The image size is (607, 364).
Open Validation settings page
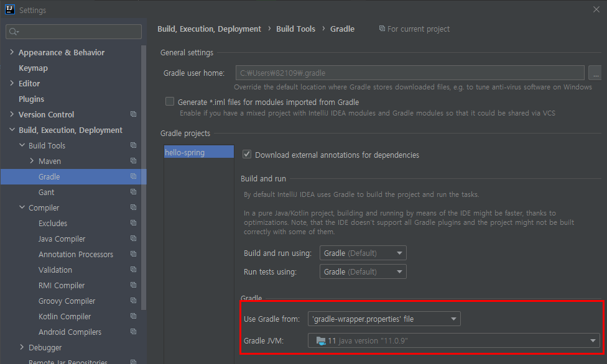click(x=55, y=270)
